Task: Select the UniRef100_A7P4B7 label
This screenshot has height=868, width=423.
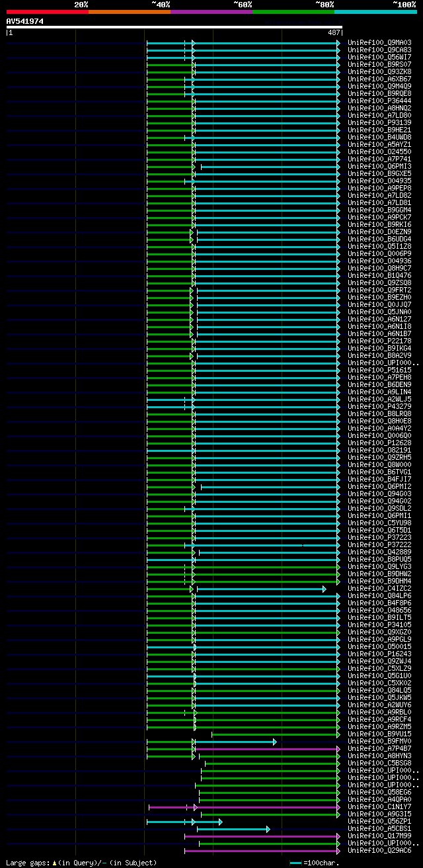Action: 379,748
